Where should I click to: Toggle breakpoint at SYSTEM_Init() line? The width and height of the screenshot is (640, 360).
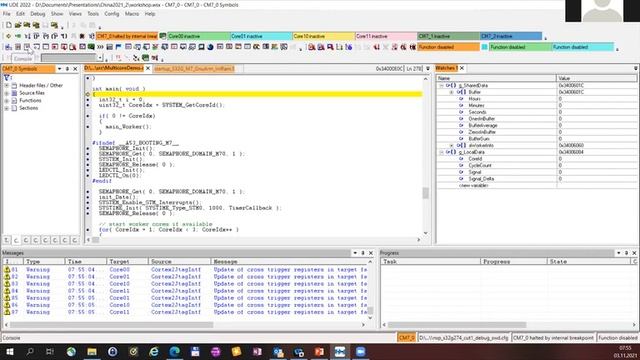tap(88, 159)
